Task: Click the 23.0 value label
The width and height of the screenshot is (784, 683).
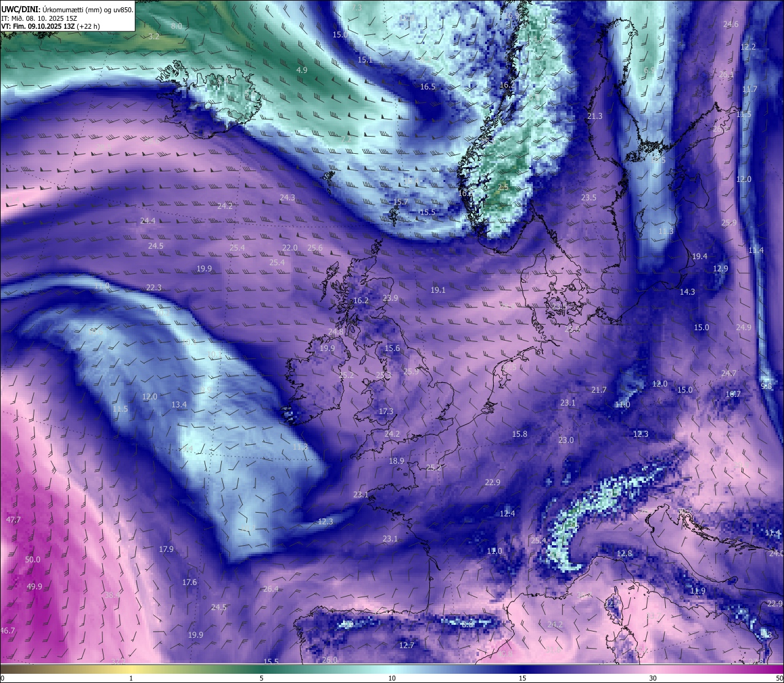Action: point(566,440)
